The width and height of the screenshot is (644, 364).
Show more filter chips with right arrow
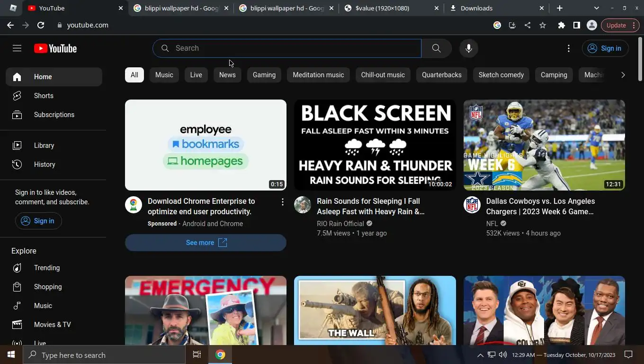click(x=623, y=75)
